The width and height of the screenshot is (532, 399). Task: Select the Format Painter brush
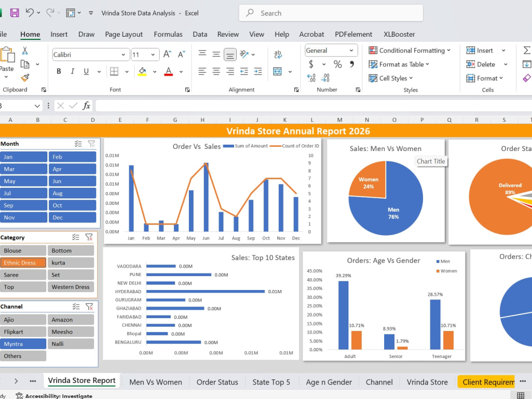click(25, 78)
